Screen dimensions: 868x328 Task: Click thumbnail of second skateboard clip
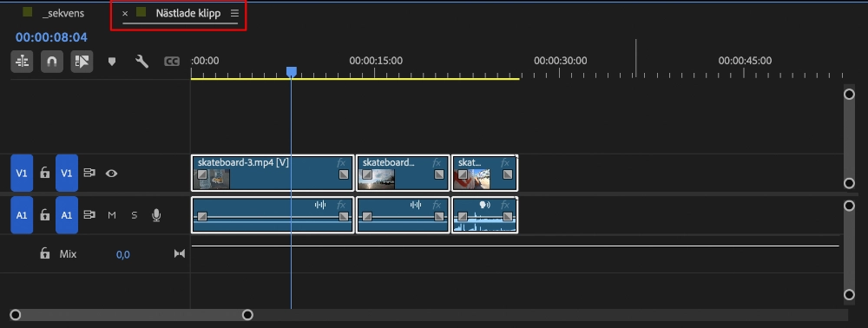point(377,180)
